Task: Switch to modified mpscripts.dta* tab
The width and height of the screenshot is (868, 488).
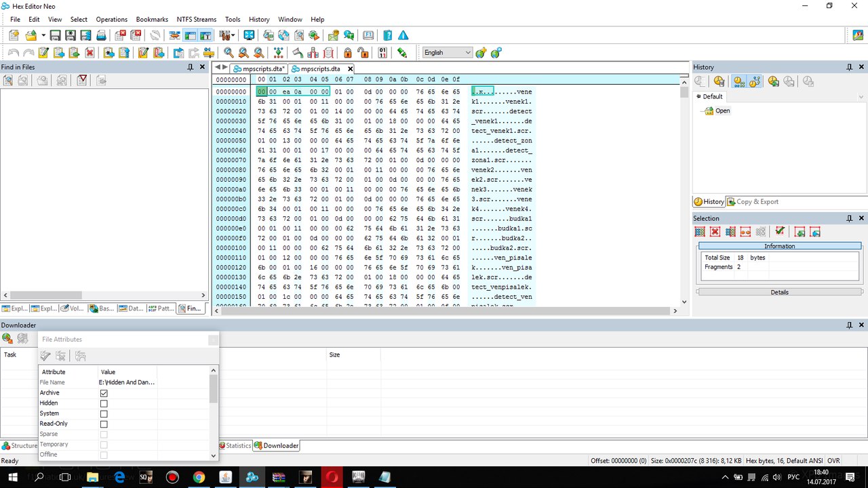Action: click(258, 69)
